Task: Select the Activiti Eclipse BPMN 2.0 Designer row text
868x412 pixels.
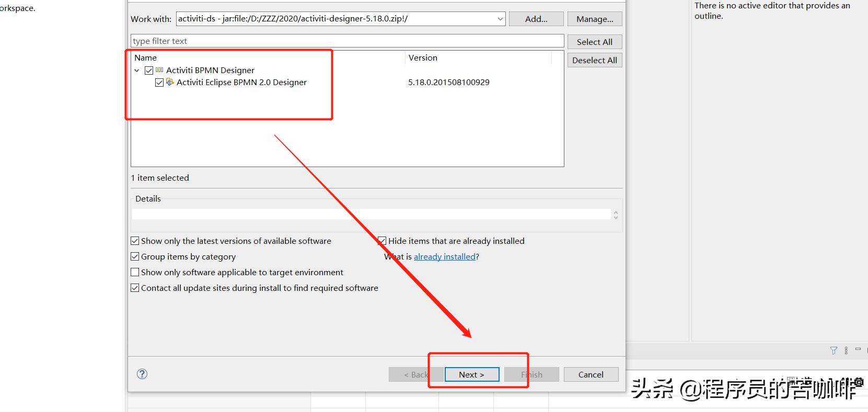Action: pos(241,83)
